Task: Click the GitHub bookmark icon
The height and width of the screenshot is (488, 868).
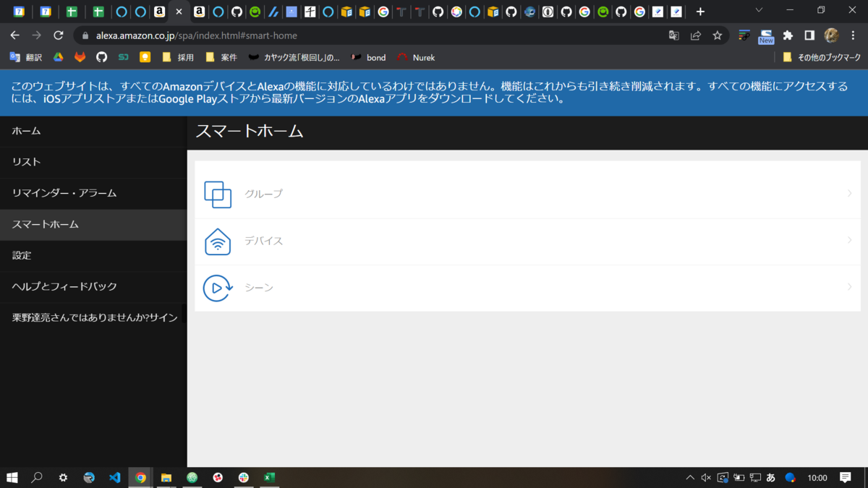Action: point(101,57)
